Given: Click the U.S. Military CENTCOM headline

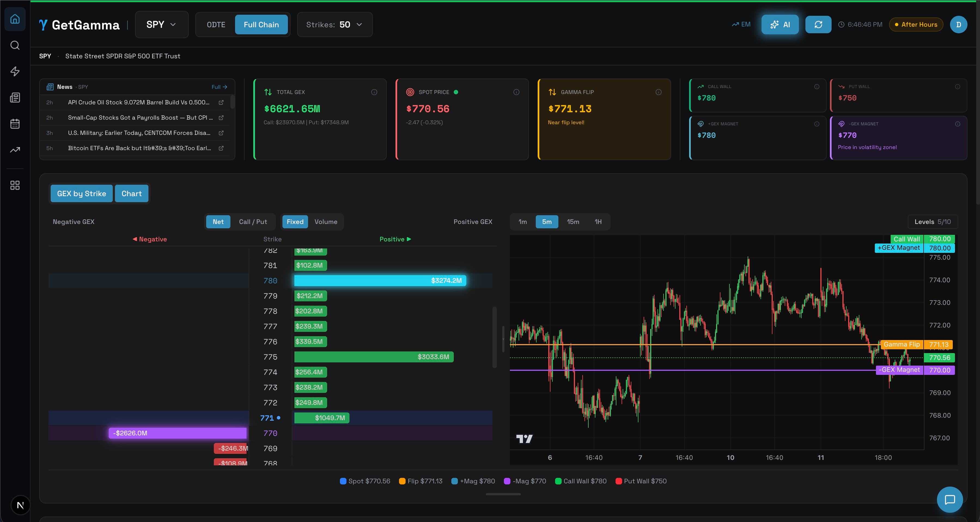Looking at the screenshot, I should 139,133.
